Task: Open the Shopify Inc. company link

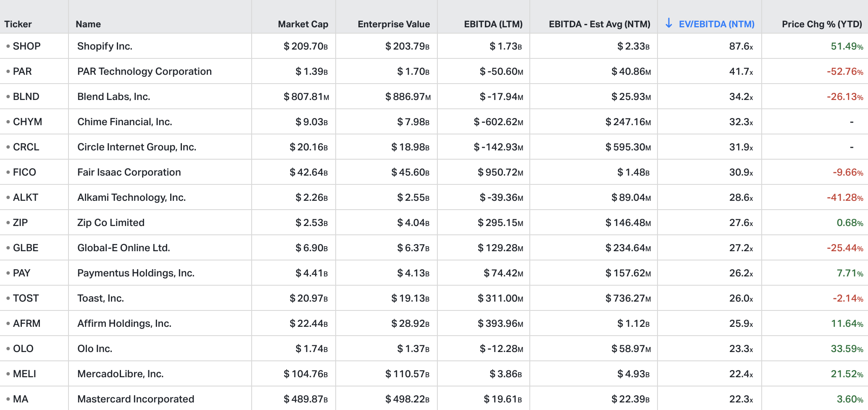Action: (x=105, y=46)
